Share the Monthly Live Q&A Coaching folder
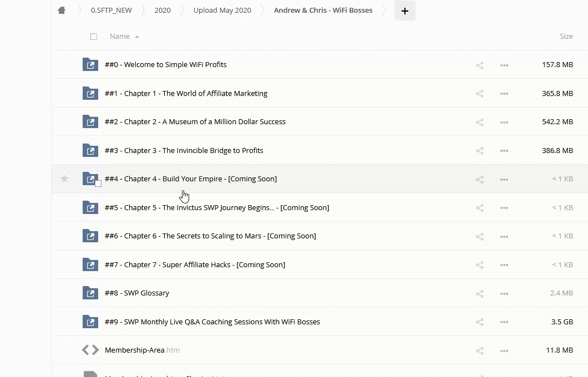Screen dimensions: 588x377 coord(479,322)
